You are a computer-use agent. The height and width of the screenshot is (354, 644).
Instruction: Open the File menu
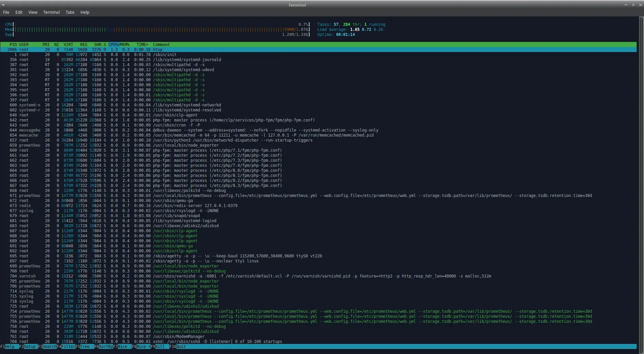coord(6,12)
